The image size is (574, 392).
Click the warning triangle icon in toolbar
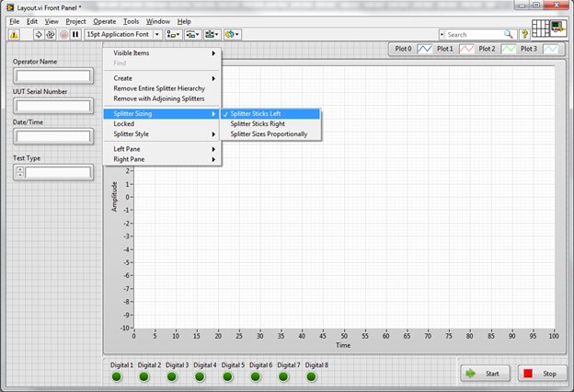[x=14, y=34]
